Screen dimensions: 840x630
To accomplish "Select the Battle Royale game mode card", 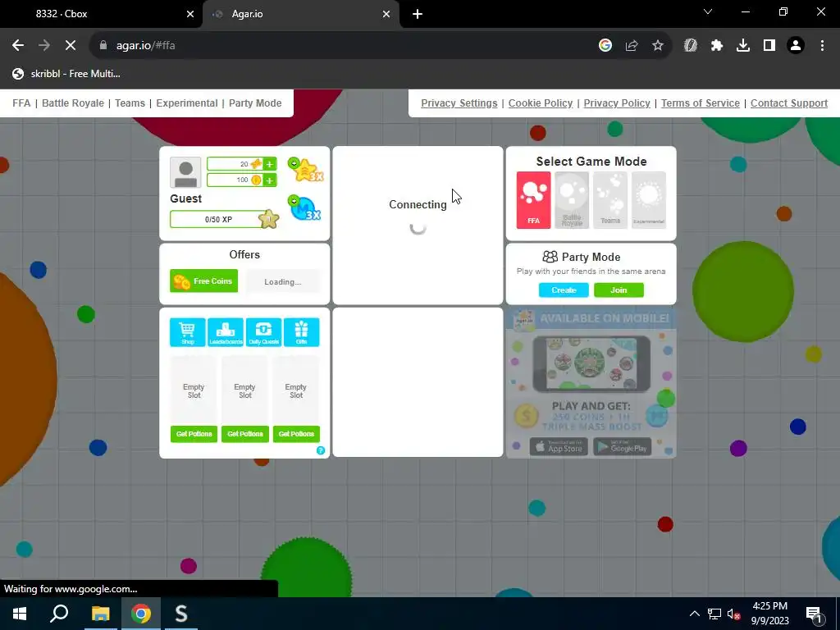I will point(572,200).
